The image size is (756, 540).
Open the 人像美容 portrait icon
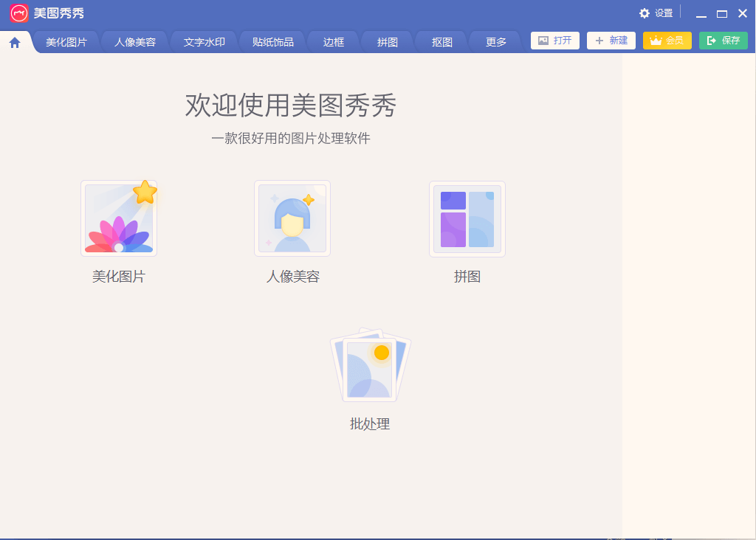tap(292, 218)
